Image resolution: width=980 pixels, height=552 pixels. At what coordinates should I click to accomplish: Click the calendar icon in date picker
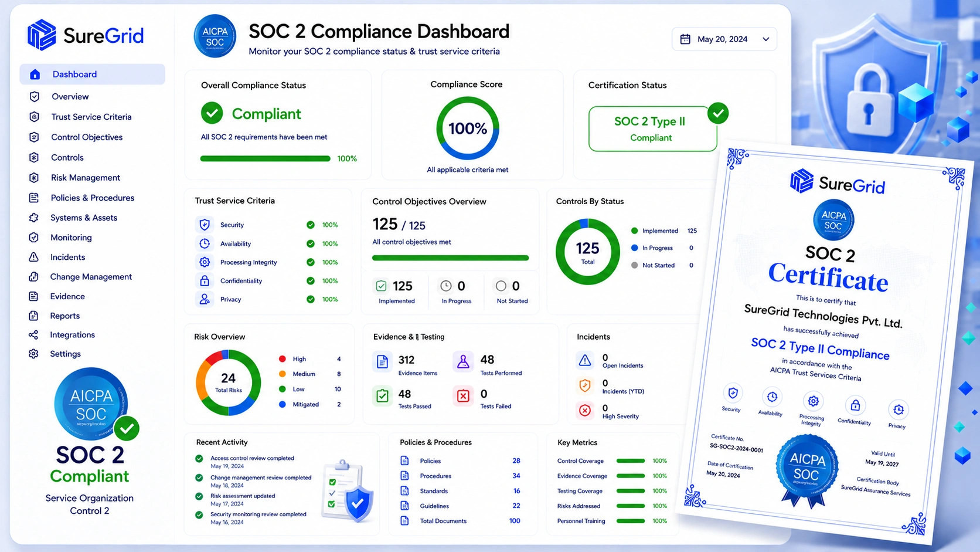[x=685, y=39]
